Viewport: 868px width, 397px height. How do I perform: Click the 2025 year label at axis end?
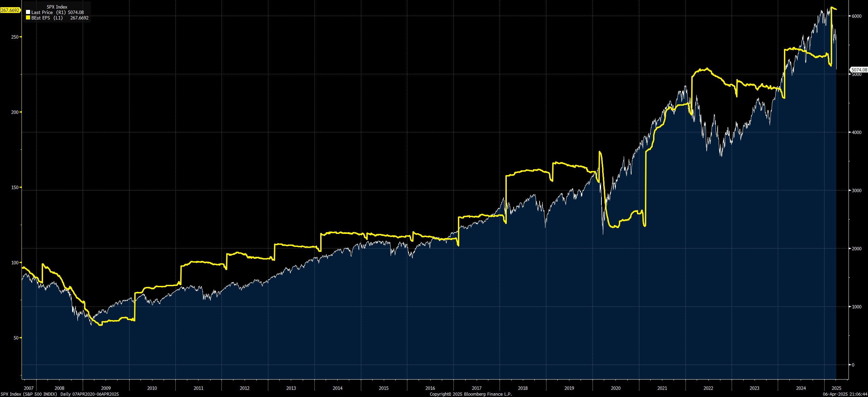pos(836,388)
